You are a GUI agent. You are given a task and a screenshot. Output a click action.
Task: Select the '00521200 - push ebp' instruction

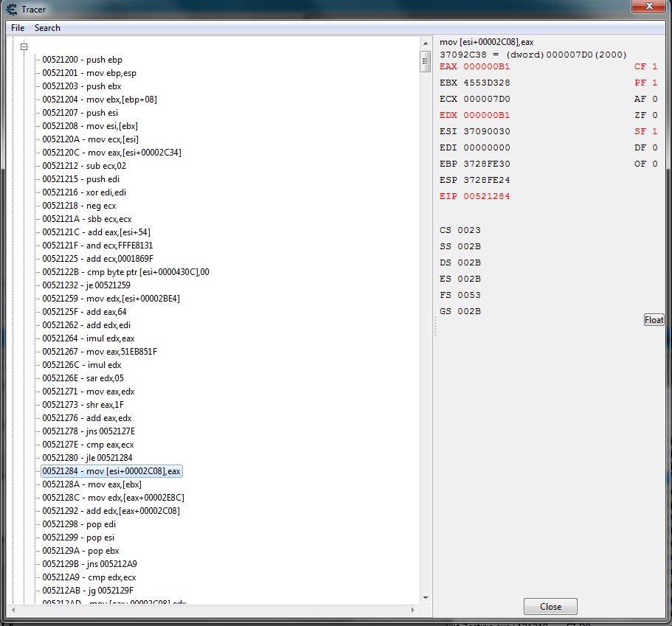click(82, 60)
